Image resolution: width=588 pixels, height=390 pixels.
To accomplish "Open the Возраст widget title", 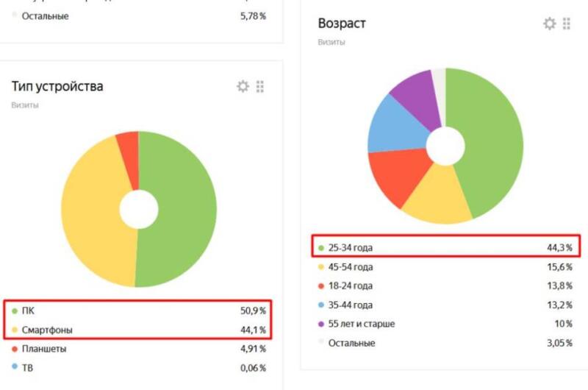I will point(342,24).
